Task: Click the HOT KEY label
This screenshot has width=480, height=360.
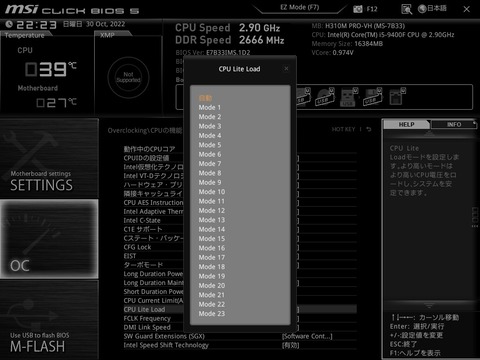Action: coord(343,129)
